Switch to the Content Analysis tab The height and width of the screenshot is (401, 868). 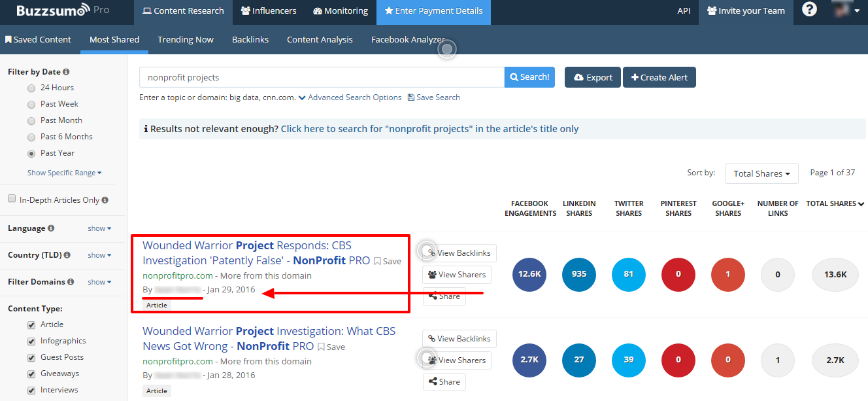(320, 39)
